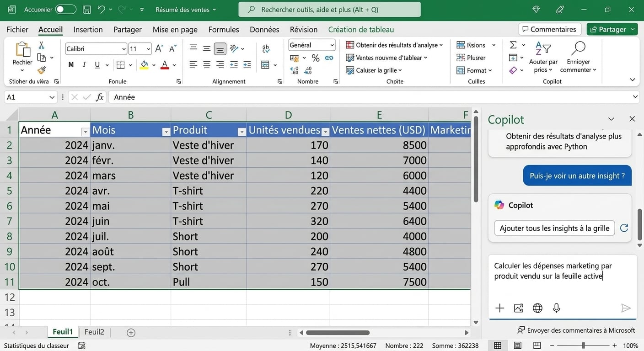The image size is (644, 351).
Task: Click the Format Painter brush icon
Action: (42, 70)
